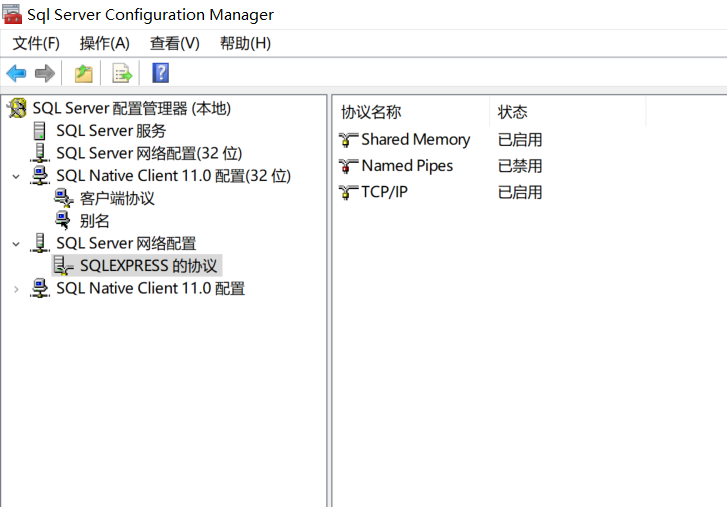Select SQL Server 配置管理器 (本地) root

pyautogui.click(x=132, y=108)
